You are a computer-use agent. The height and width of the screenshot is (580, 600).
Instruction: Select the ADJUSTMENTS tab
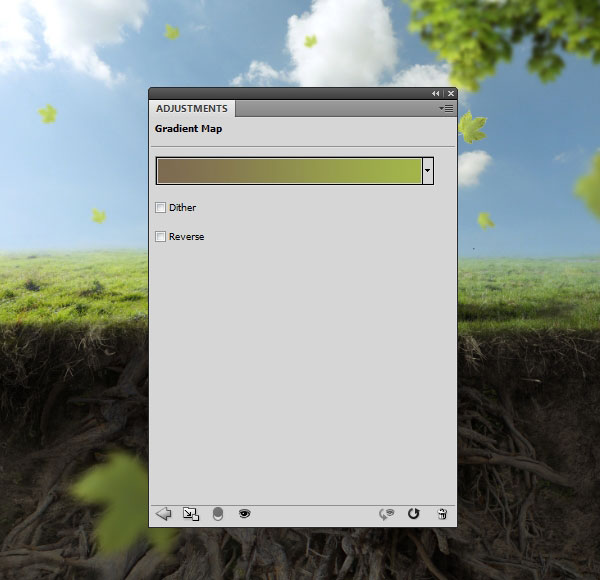[x=192, y=109]
